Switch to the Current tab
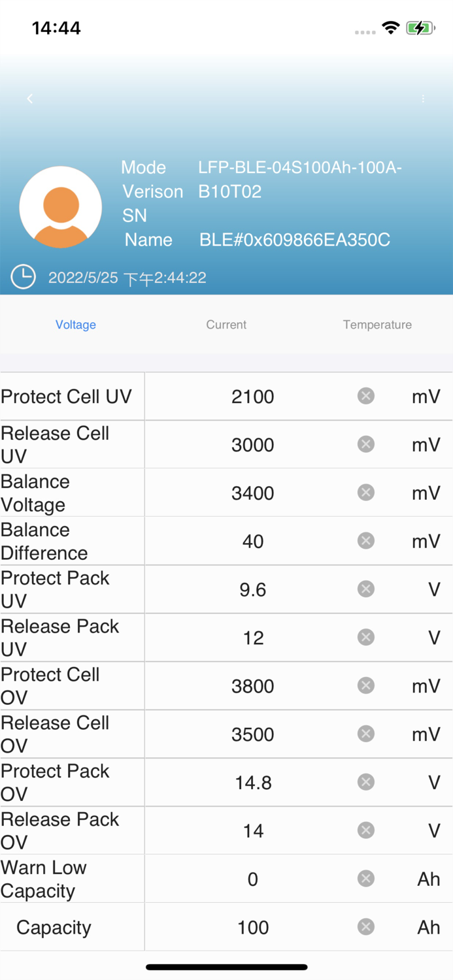 [226, 324]
